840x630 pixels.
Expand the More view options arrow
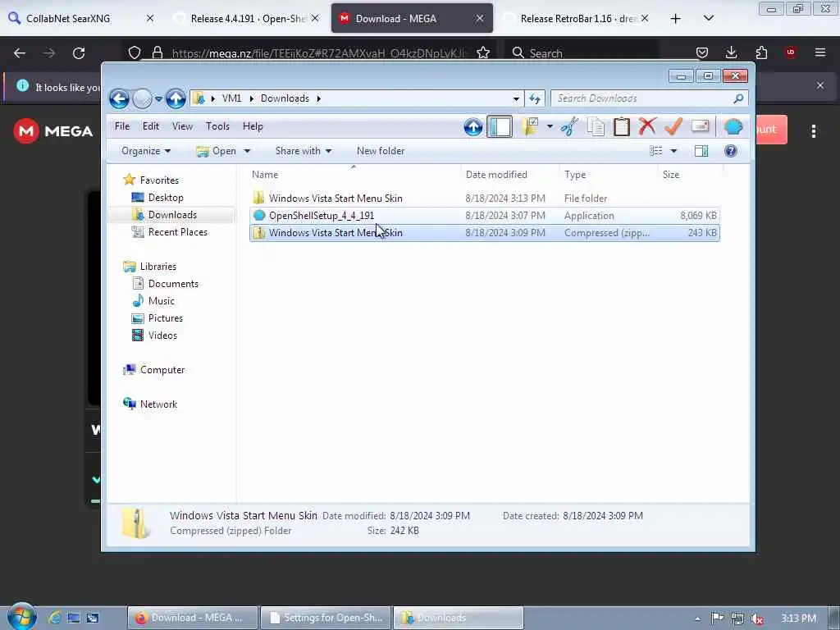[674, 151]
